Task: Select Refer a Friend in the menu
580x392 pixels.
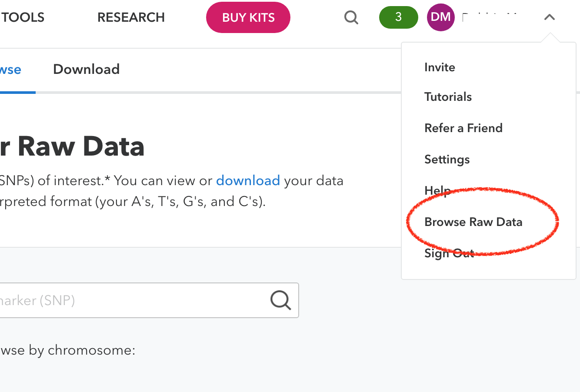Action: 463,128
